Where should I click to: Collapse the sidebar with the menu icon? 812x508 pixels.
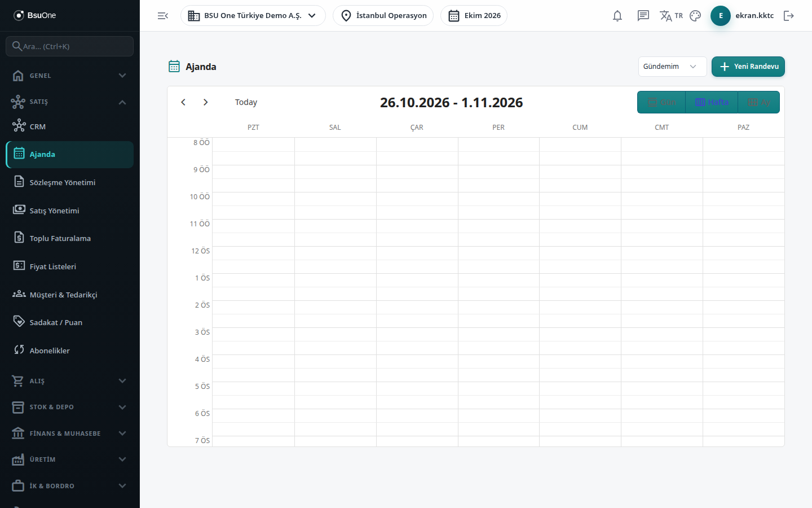pyautogui.click(x=163, y=16)
